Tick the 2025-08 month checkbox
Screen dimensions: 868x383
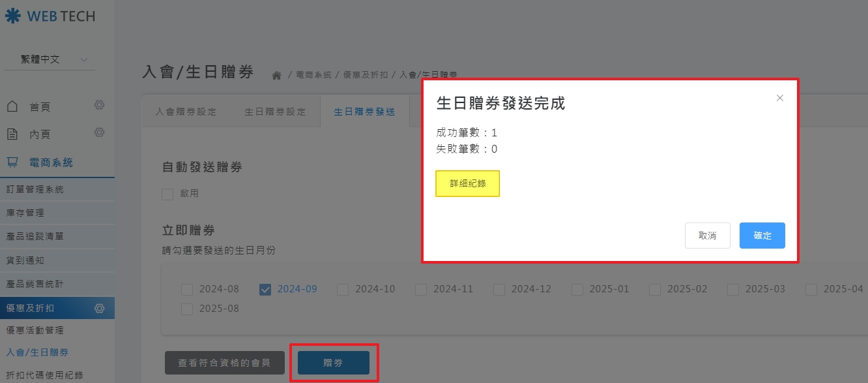(187, 309)
